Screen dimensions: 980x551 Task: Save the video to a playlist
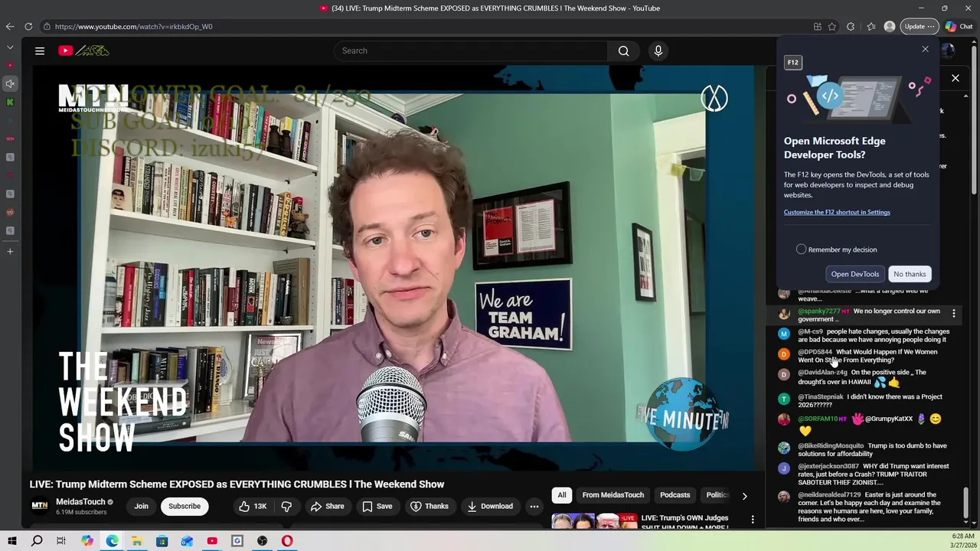(377, 506)
